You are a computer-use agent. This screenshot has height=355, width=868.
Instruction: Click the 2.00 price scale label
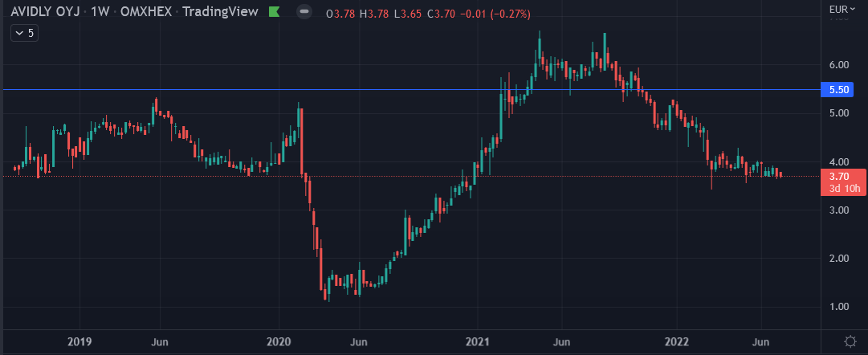click(x=840, y=259)
